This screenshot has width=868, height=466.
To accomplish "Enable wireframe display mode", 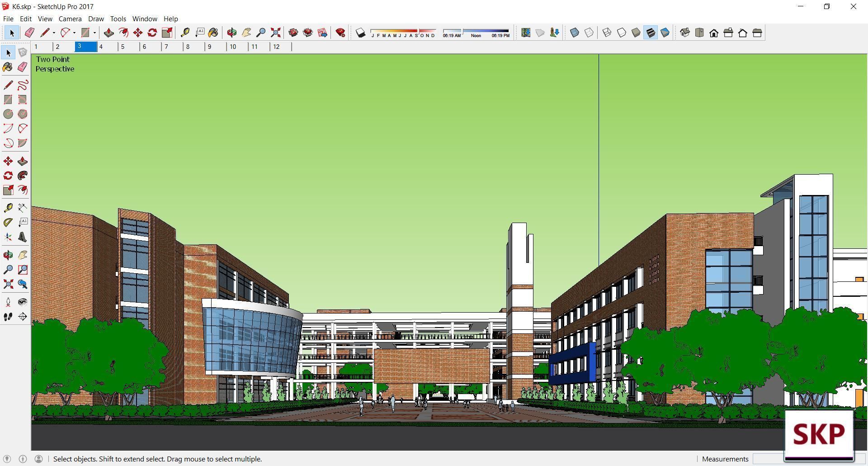I will 607,33.
